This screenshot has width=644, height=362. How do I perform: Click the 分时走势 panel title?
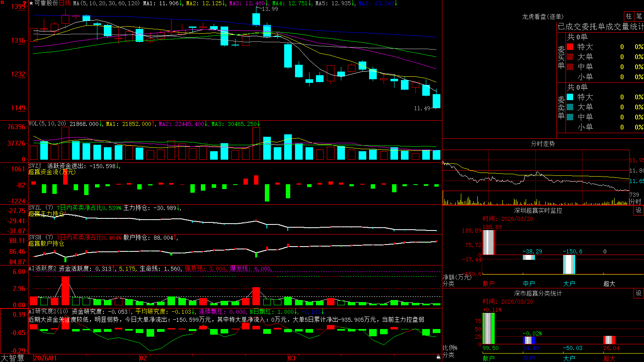point(543,144)
